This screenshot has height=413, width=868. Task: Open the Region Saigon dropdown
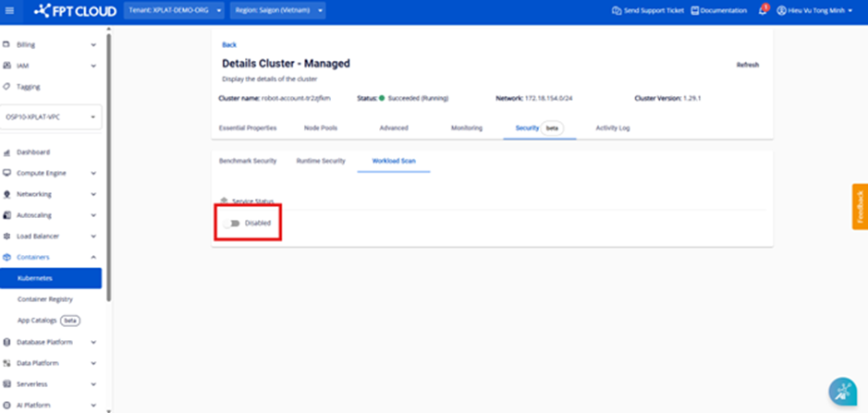[277, 11]
